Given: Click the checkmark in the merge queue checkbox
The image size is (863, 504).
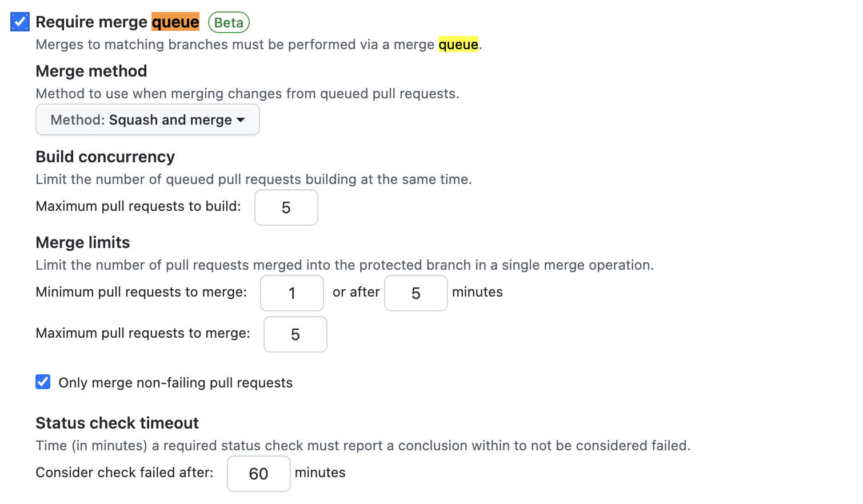Looking at the screenshot, I should pyautogui.click(x=19, y=22).
